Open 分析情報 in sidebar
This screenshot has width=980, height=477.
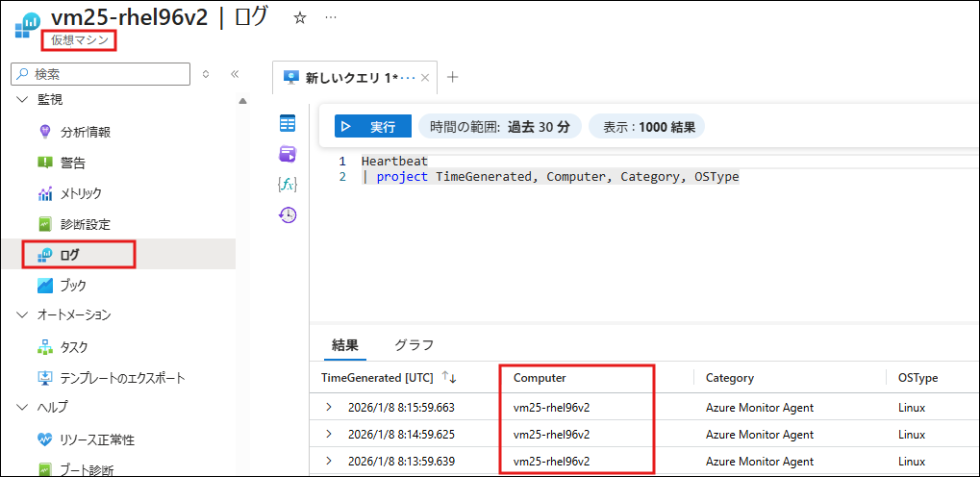click(86, 133)
